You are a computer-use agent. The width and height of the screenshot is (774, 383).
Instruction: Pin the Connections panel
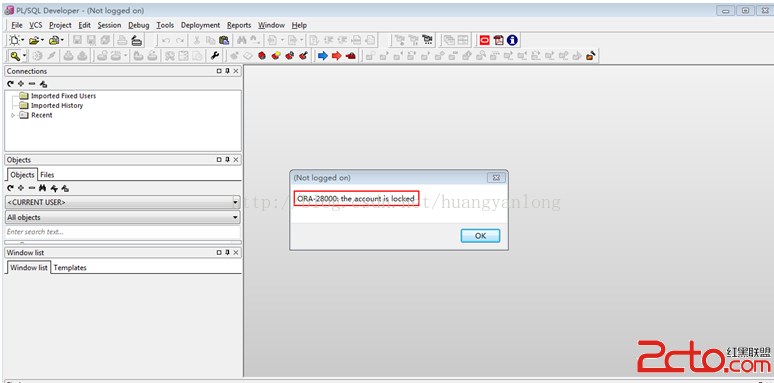click(x=227, y=71)
